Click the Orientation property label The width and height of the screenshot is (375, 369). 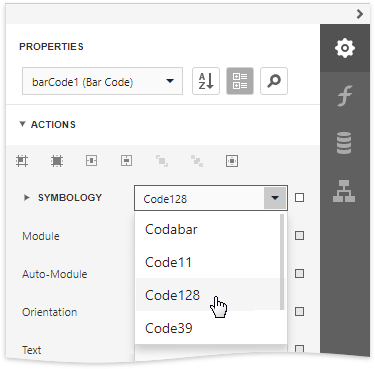pyautogui.click(x=50, y=312)
